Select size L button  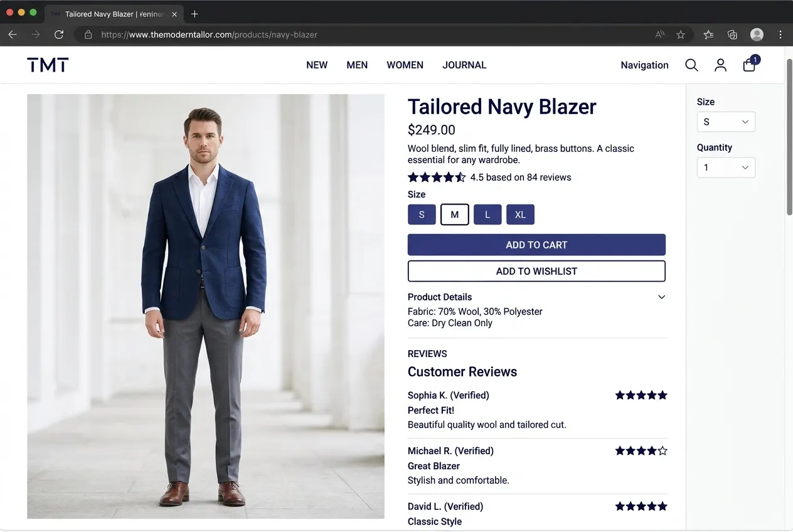pyautogui.click(x=487, y=215)
